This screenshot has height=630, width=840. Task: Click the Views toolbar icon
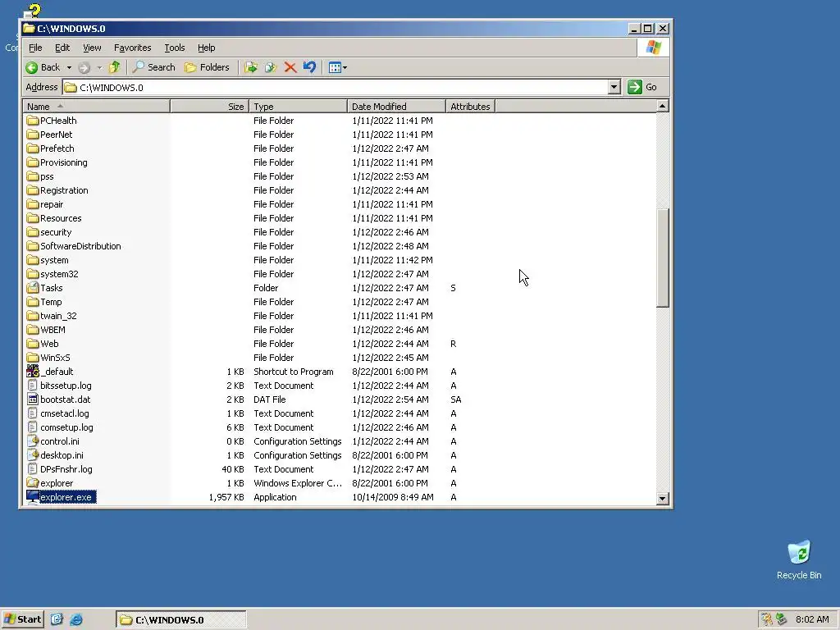click(335, 67)
